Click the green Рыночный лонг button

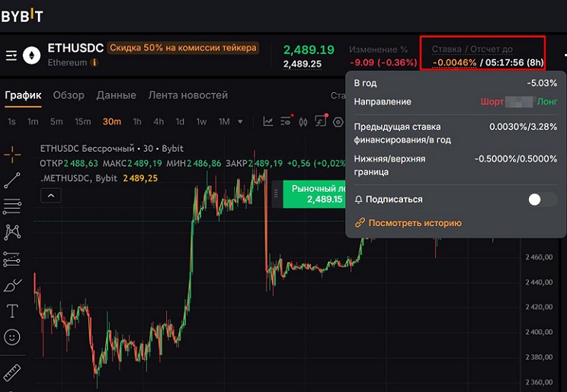[x=314, y=194]
